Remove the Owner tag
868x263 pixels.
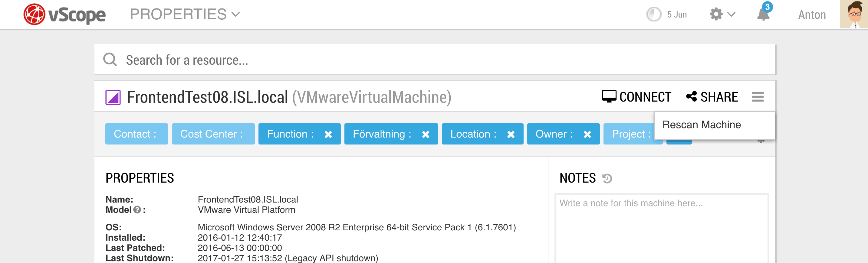tap(587, 134)
